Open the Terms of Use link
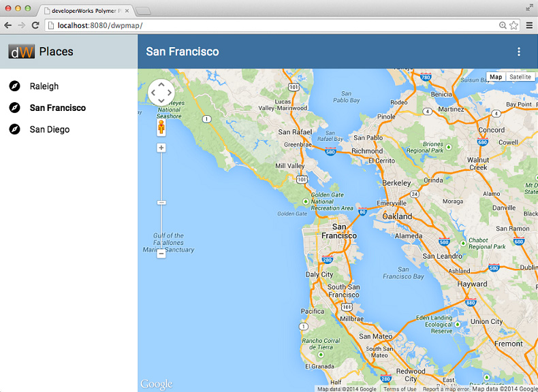This screenshot has height=392, width=538. pyautogui.click(x=400, y=389)
